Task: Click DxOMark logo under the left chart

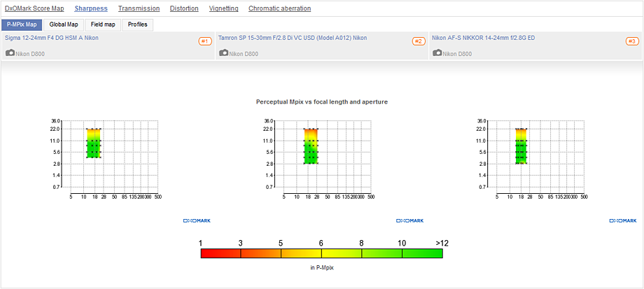Action: [x=197, y=220]
